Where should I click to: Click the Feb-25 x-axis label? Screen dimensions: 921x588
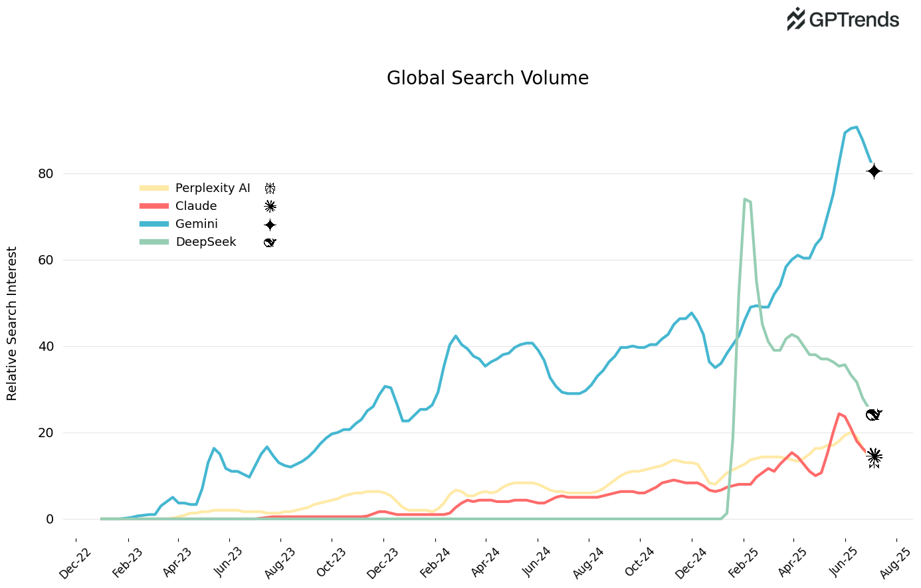tap(742, 563)
